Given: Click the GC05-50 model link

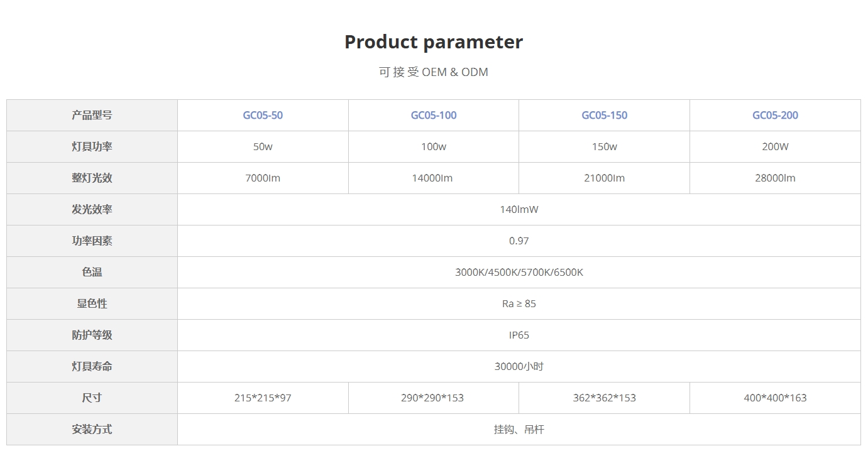Looking at the screenshot, I should 263,115.
